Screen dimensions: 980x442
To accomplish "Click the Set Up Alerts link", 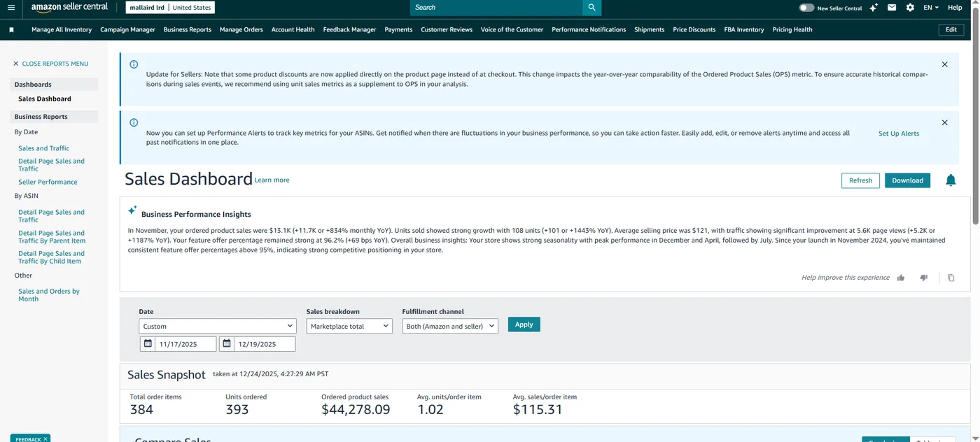I will [899, 134].
